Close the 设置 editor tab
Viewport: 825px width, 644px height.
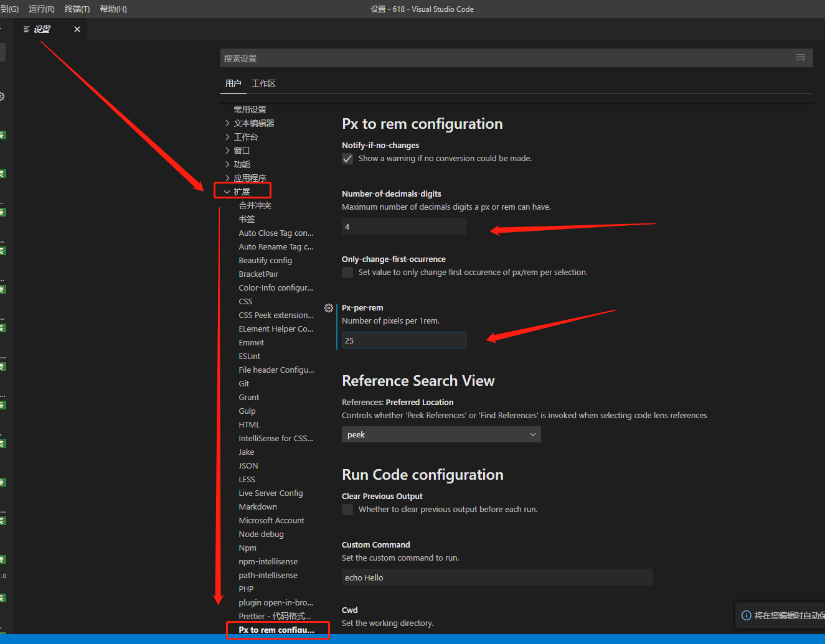(77, 29)
